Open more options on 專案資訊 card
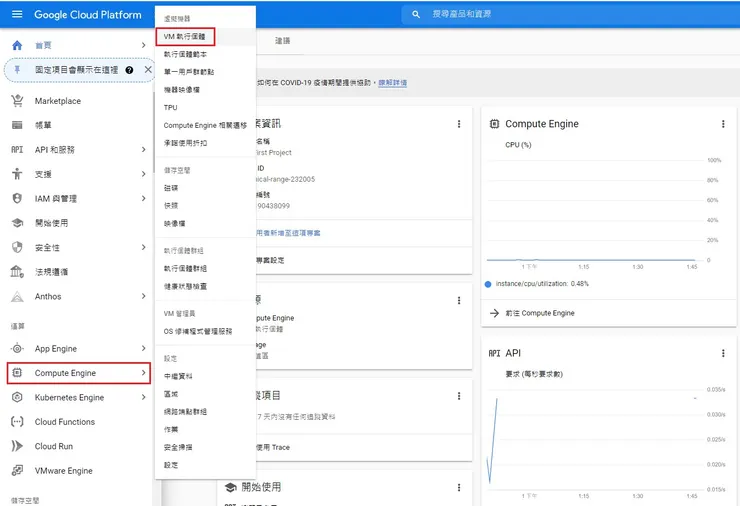The image size is (740, 506). coord(459,124)
